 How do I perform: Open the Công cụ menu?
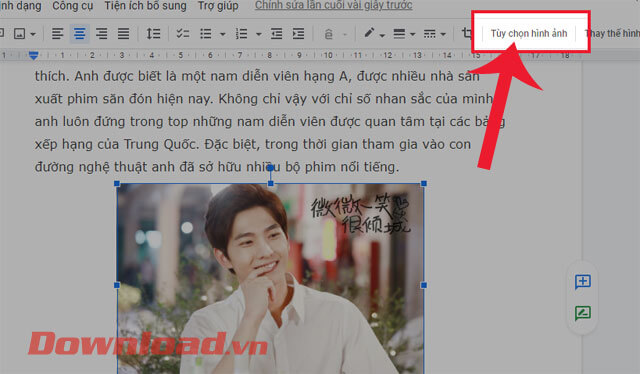pos(73,6)
